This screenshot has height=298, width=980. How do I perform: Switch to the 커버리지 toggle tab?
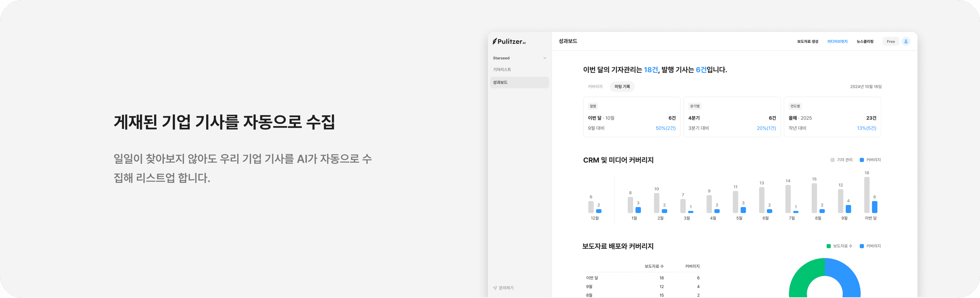(x=595, y=87)
